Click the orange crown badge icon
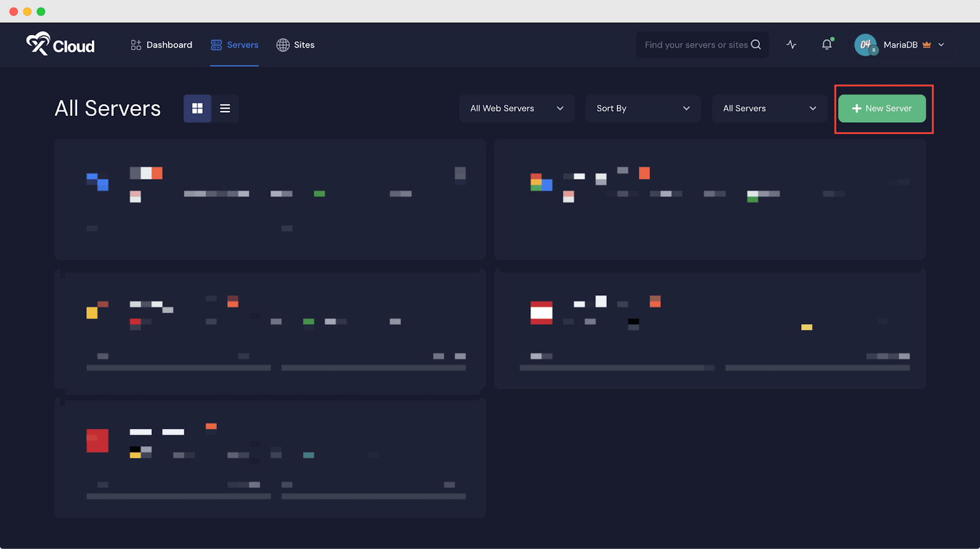Viewport: 980px width, 549px height. [927, 45]
